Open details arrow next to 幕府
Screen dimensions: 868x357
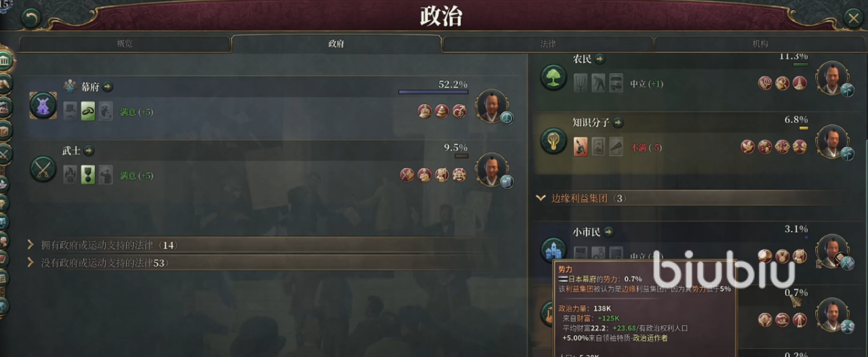(108, 87)
